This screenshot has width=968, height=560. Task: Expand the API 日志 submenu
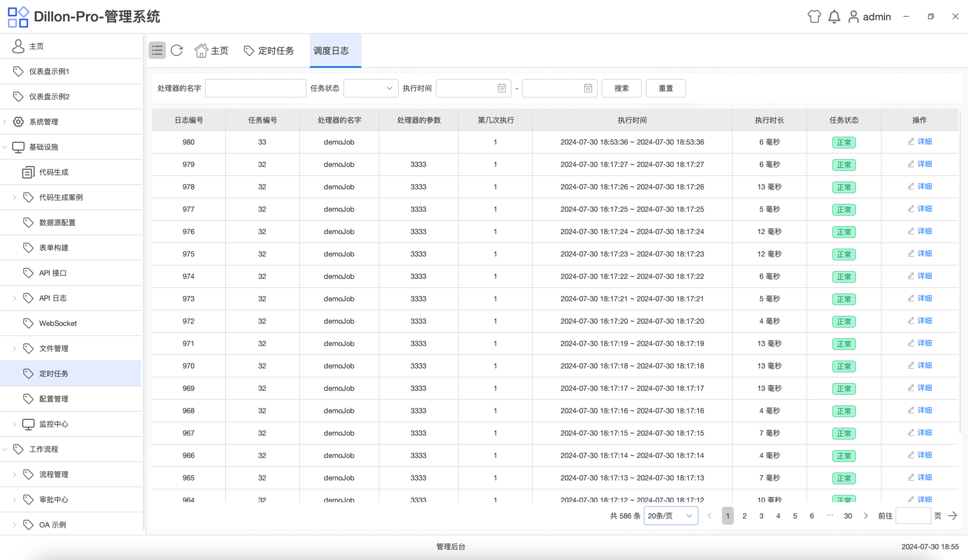point(15,298)
